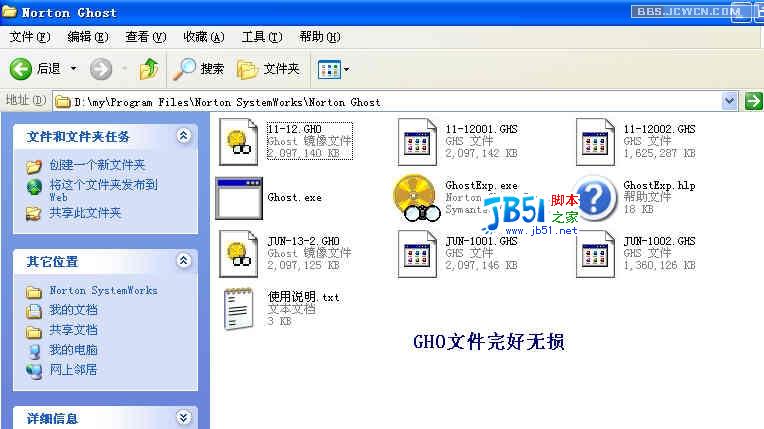Image resolution: width=764 pixels, height=429 pixels.
Task: Collapse the 其它位置 panel
Action: click(x=183, y=261)
